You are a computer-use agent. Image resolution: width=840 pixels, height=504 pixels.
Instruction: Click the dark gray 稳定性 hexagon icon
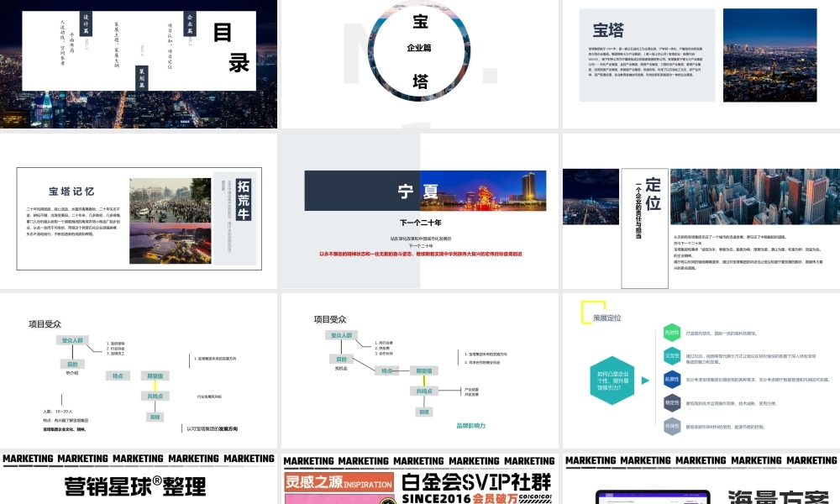672,402
